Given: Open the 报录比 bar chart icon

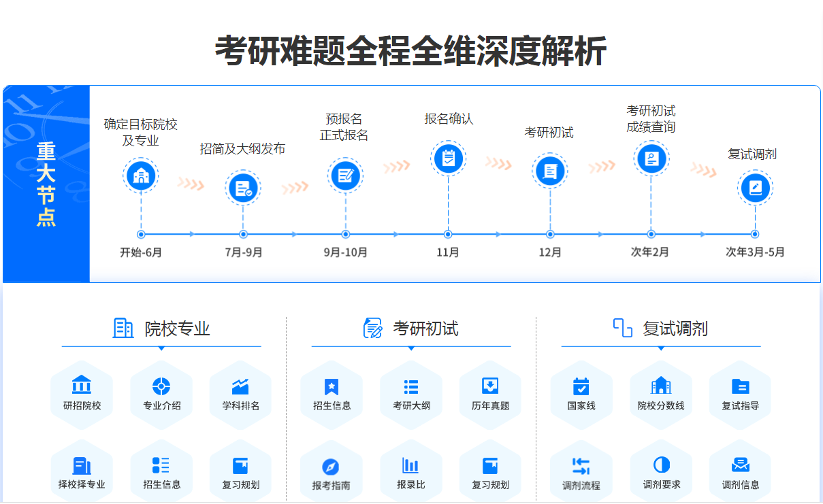Looking at the screenshot, I should (410, 466).
